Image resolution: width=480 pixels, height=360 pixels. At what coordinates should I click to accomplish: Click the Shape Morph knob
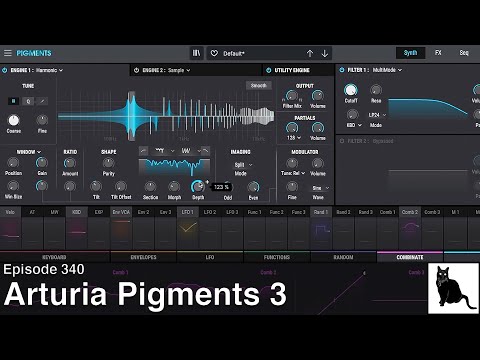[x=174, y=187]
